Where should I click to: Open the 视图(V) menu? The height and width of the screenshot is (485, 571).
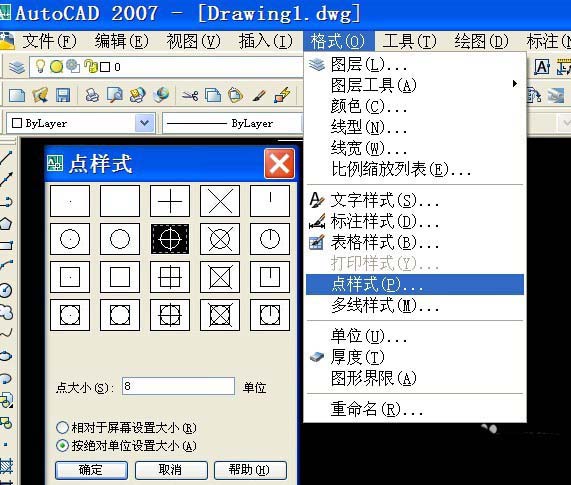[193, 41]
